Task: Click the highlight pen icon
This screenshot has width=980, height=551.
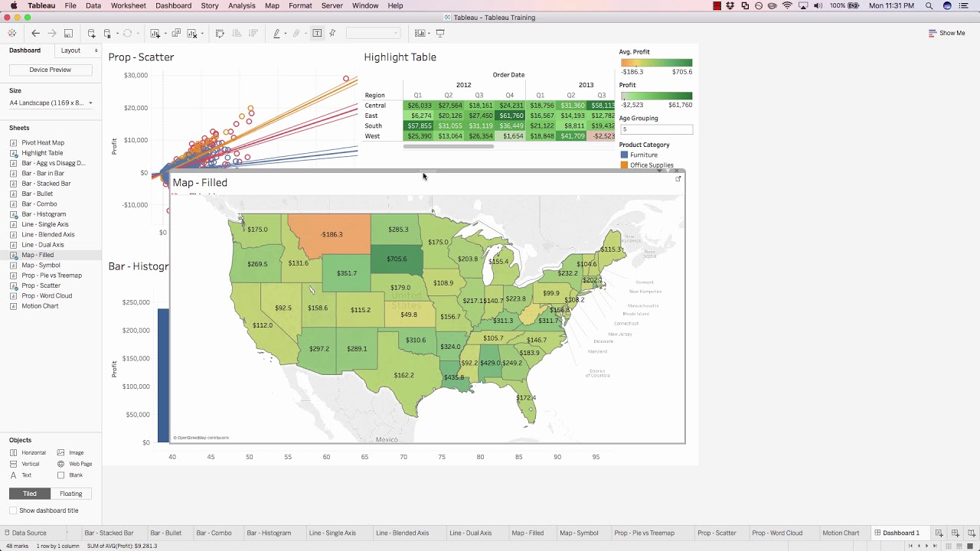Action: pos(276,33)
